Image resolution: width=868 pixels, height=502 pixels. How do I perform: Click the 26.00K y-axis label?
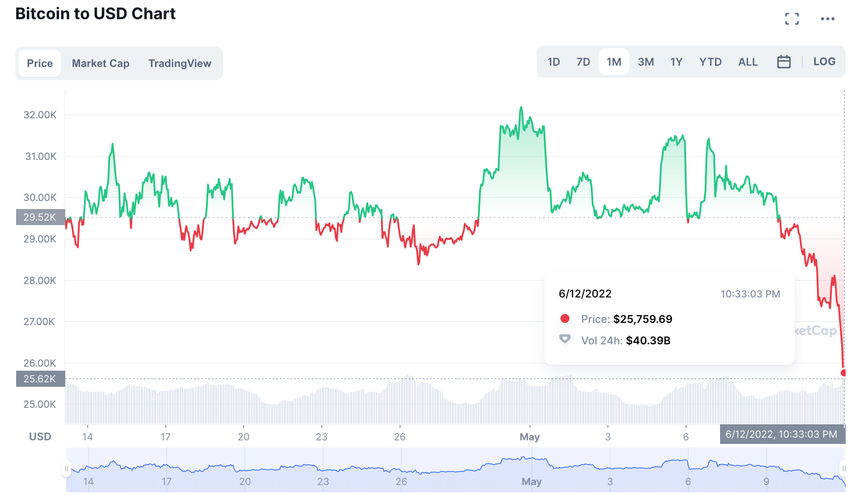click(x=40, y=363)
